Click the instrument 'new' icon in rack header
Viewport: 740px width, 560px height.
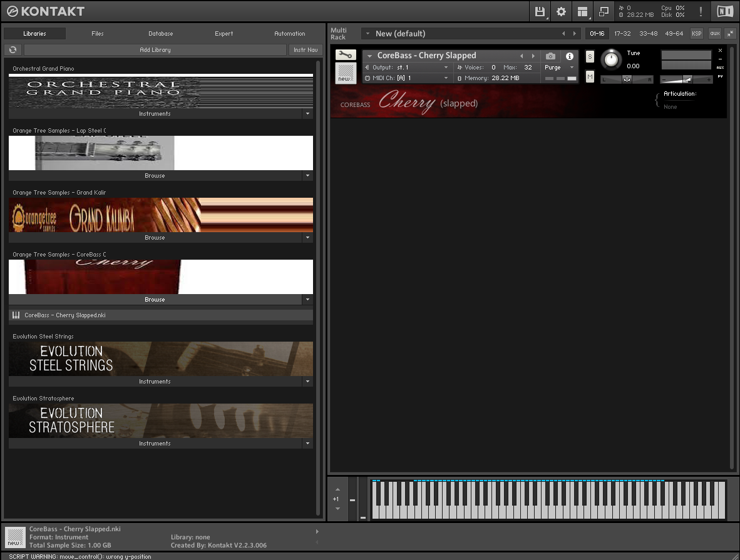pyautogui.click(x=346, y=73)
